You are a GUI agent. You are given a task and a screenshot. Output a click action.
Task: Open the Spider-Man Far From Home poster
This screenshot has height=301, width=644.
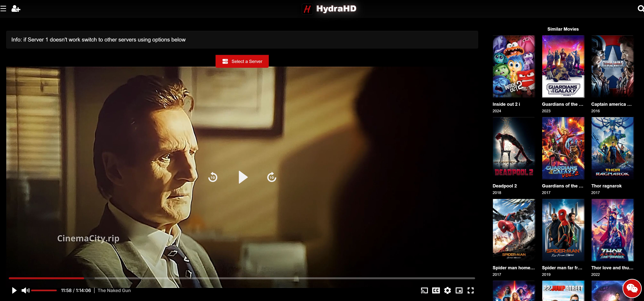(563, 230)
